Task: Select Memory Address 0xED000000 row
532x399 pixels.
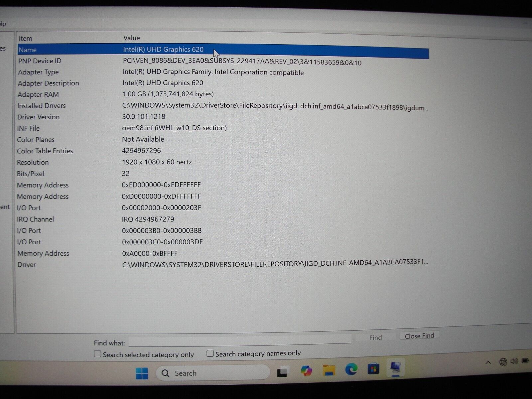Action: coord(223,185)
